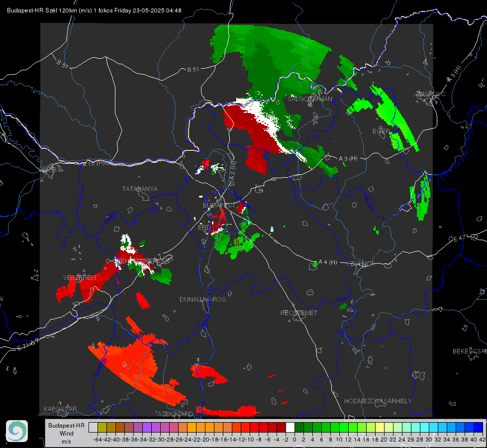Click the ÉRD town label
This screenshot has height=448, width=487.
point(204,227)
